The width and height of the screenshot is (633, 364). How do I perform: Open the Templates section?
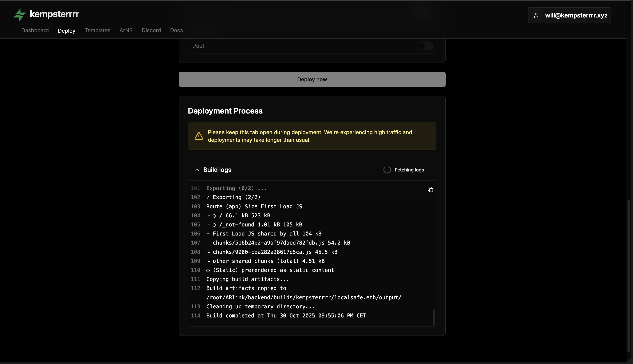(97, 30)
